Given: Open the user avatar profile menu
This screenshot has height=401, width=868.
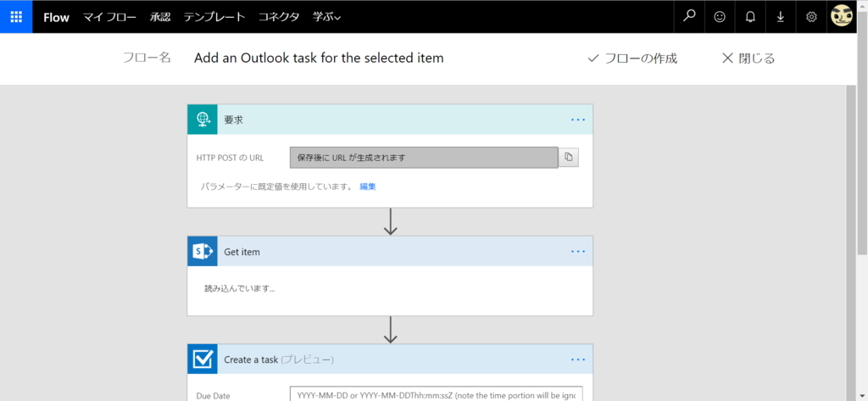Looking at the screenshot, I should pyautogui.click(x=842, y=16).
